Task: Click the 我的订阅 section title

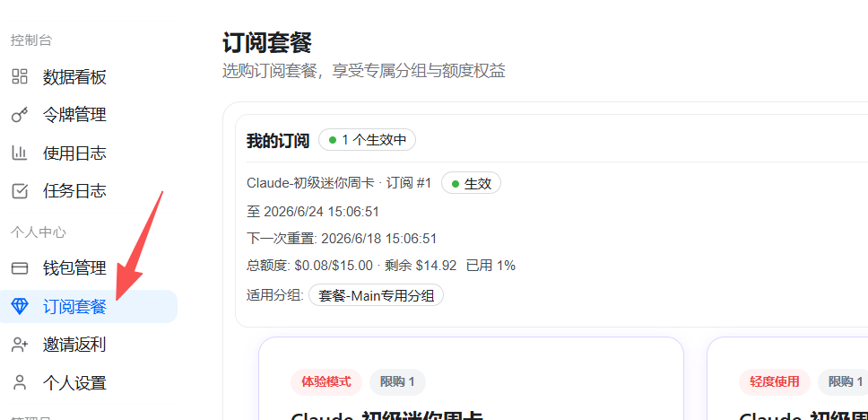Action: 278,141
